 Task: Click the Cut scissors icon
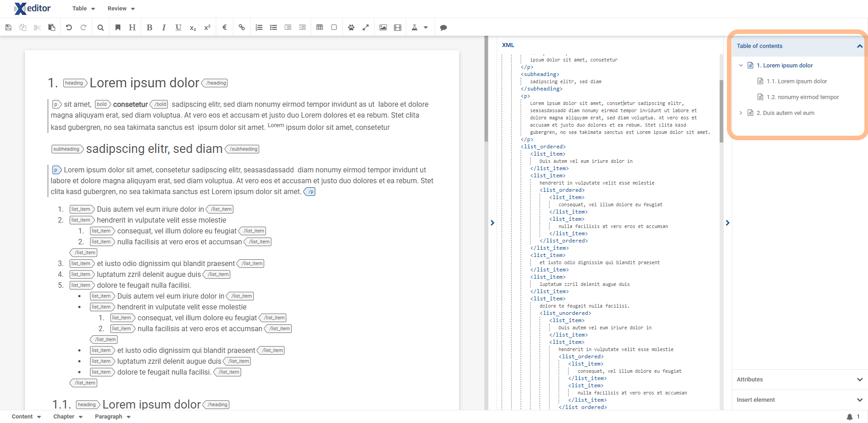click(37, 28)
